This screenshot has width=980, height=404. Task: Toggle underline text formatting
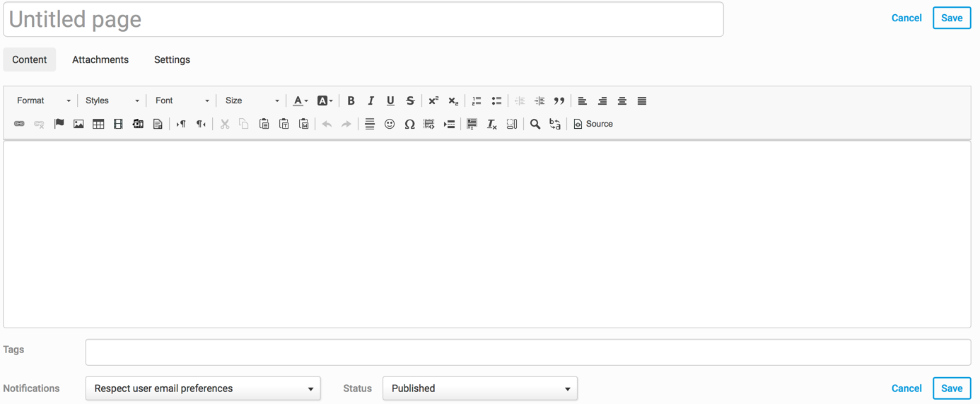point(390,101)
